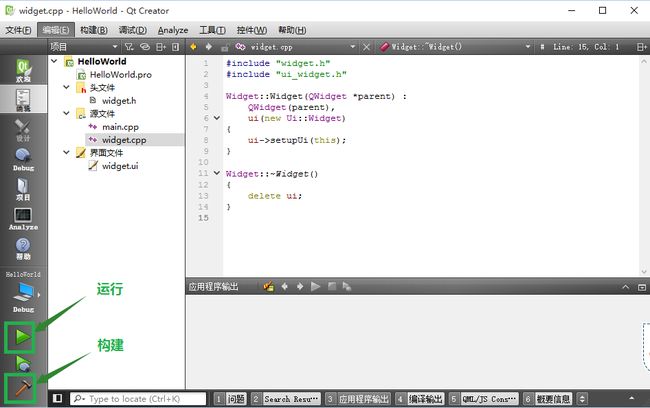
Task: Stop the running application in output pane
Action: (332, 286)
